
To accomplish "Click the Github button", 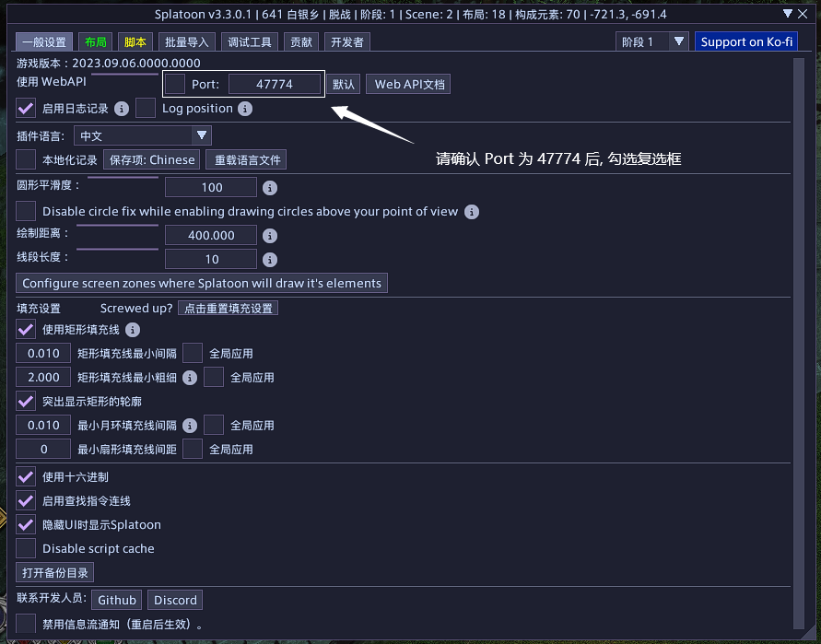I will pyautogui.click(x=117, y=600).
